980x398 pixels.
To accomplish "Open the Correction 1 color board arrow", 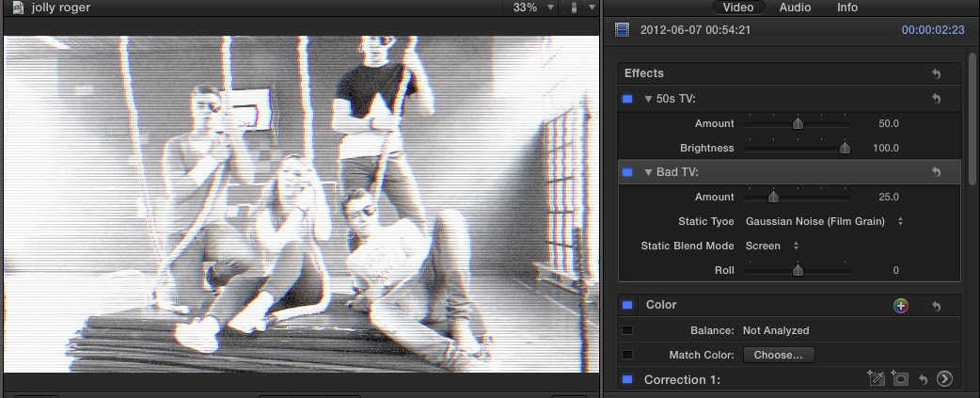I will point(944,378).
